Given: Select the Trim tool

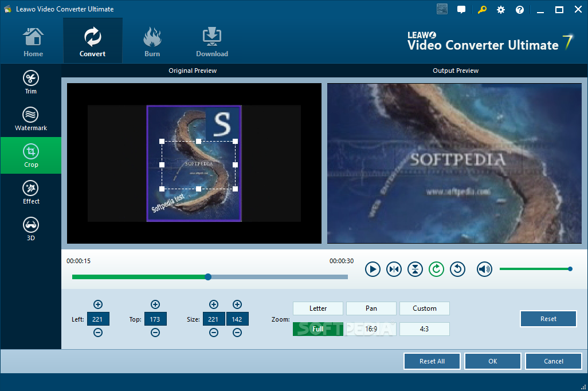Looking at the screenshot, I should (31, 83).
